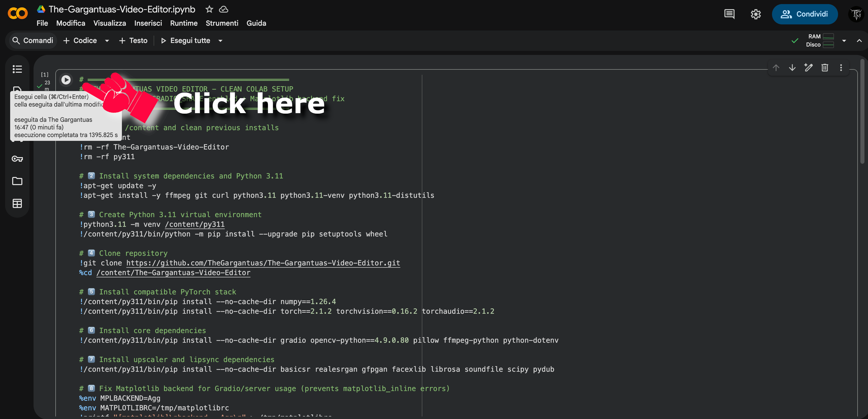The image size is (868, 419).
Task: Click Esegui tutte to run all
Action: point(185,41)
